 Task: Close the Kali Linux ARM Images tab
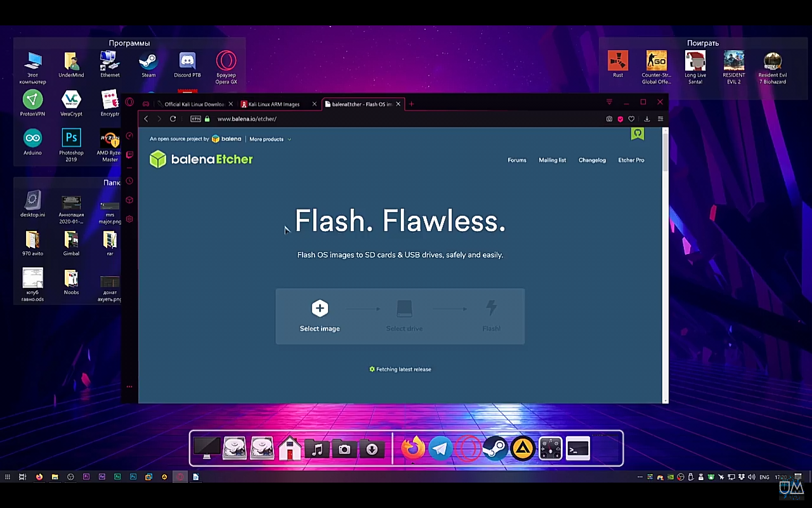(x=314, y=104)
